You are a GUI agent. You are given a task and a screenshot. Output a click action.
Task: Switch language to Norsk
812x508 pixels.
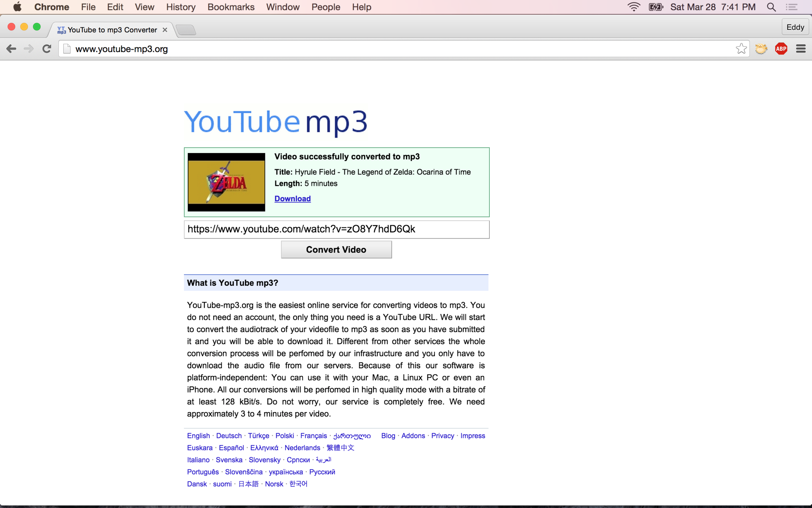click(x=274, y=484)
